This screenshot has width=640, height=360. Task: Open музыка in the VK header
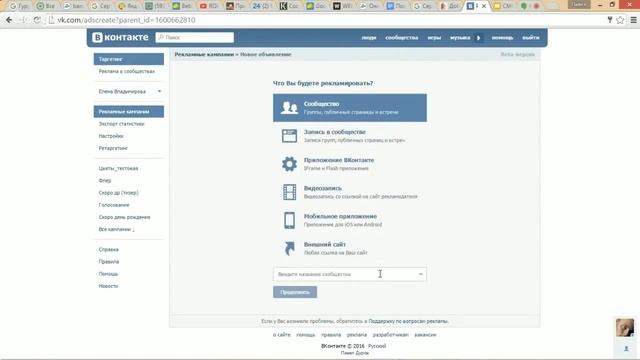[460, 38]
